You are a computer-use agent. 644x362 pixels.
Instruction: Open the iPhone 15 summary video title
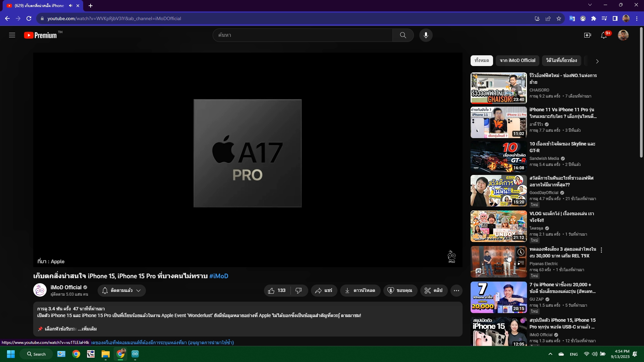(x=562, y=323)
